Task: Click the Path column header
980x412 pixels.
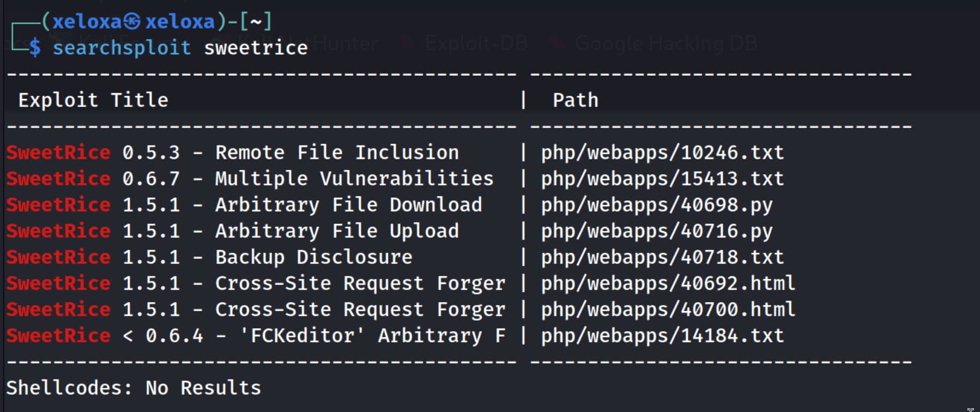Action: pos(575,100)
